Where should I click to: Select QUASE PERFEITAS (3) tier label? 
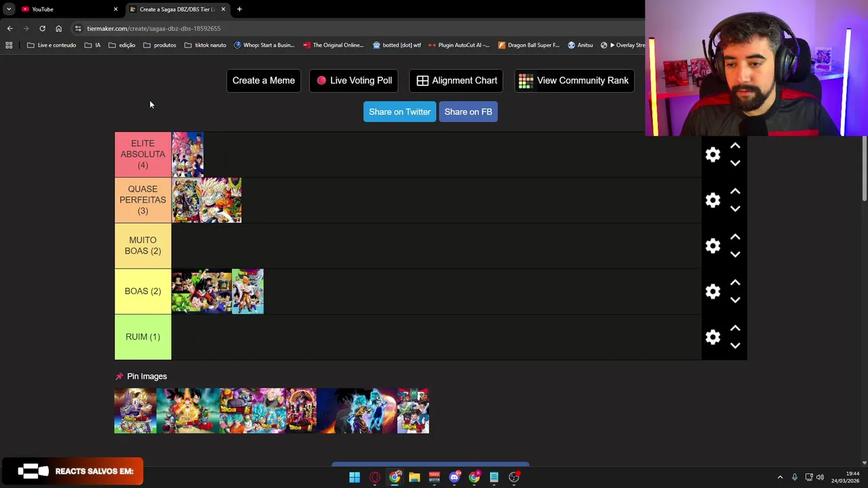[142, 200]
